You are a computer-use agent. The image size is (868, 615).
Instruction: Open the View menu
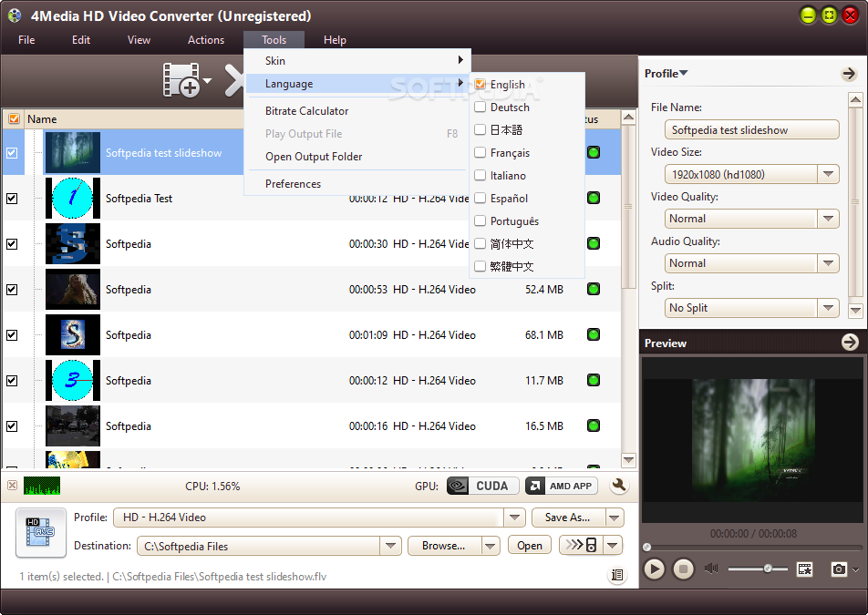[x=139, y=40]
